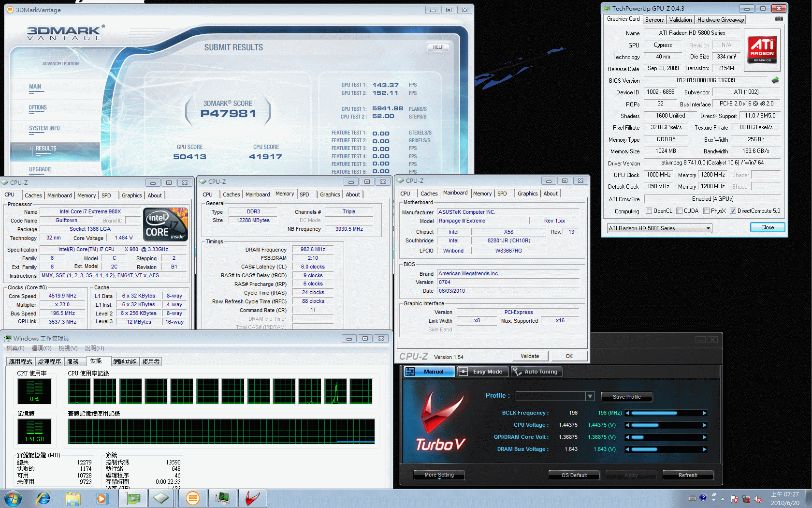Open Windows Explorer folder taskbar icon
This screenshot has height=508, width=812.
73,498
